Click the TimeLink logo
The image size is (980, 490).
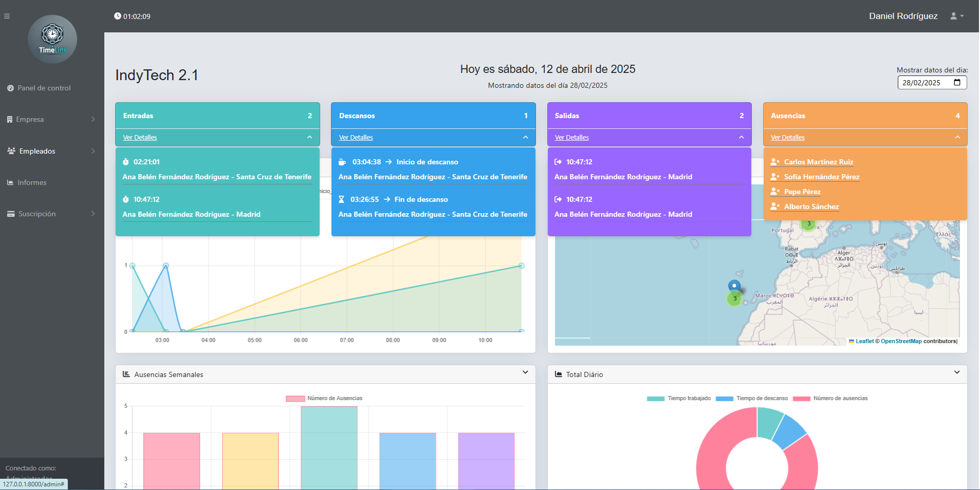(52, 39)
